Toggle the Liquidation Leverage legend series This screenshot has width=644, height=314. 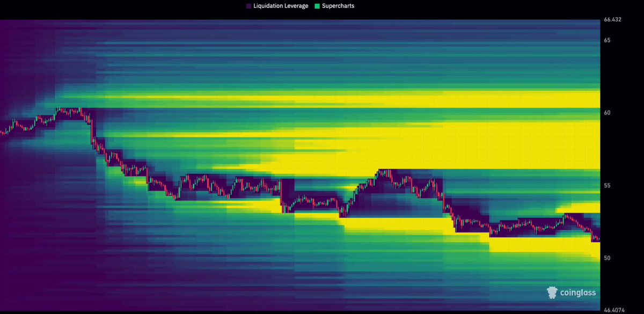(x=278, y=6)
